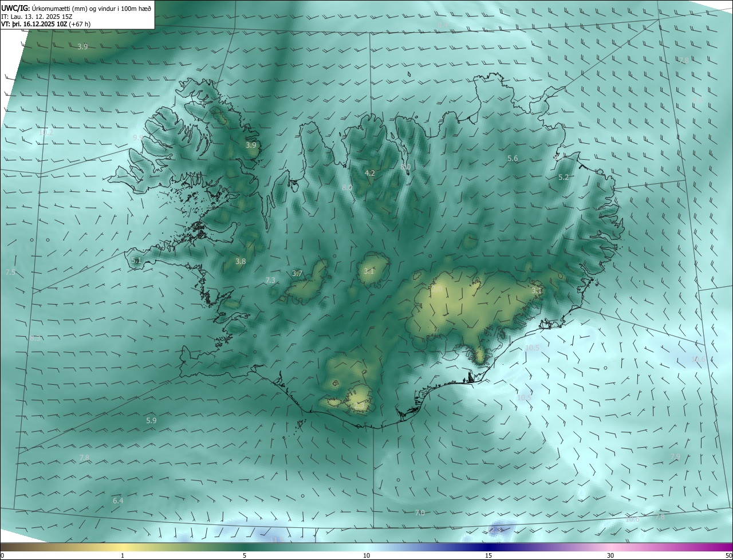Click the '0' tick on the color scale

pyautogui.click(x=2, y=555)
